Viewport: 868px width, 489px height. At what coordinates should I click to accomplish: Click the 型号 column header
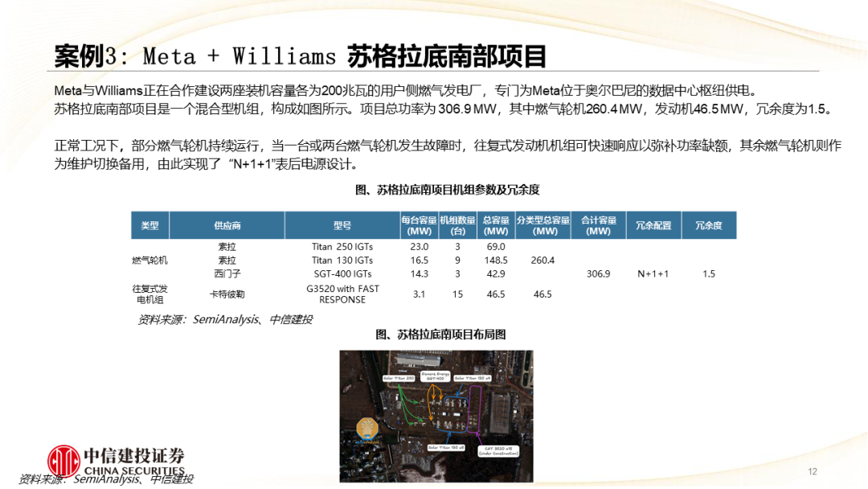pyautogui.click(x=342, y=225)
